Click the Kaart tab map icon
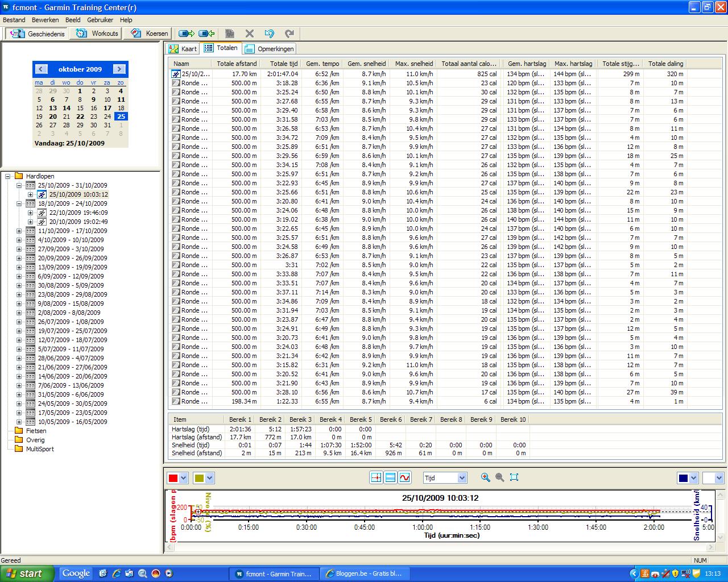Viewport: 728px width, 582px height. tap(173, 49)
